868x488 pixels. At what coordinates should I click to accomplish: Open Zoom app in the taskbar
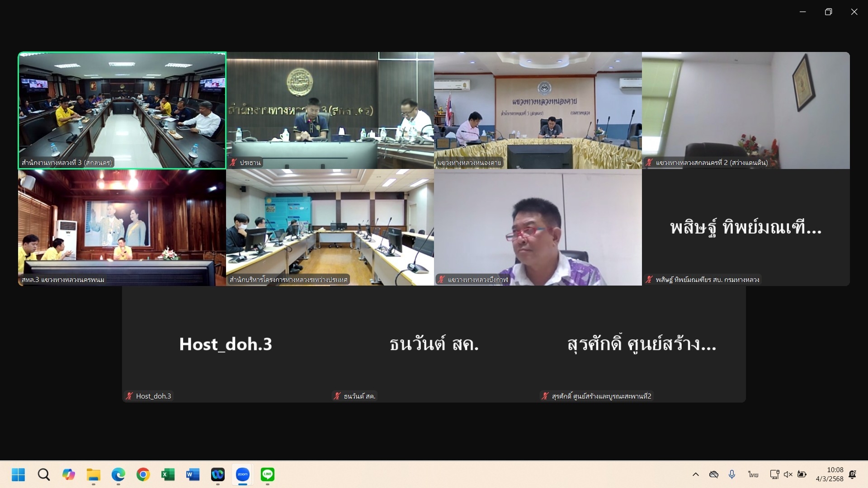pos(243,474)
